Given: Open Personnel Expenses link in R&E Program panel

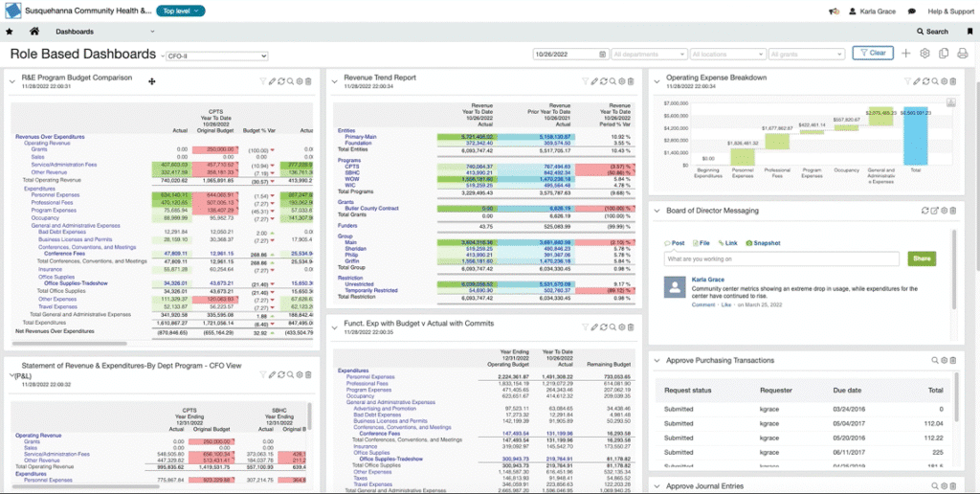Looking at the screenshot, I should [x=55, y=195].
